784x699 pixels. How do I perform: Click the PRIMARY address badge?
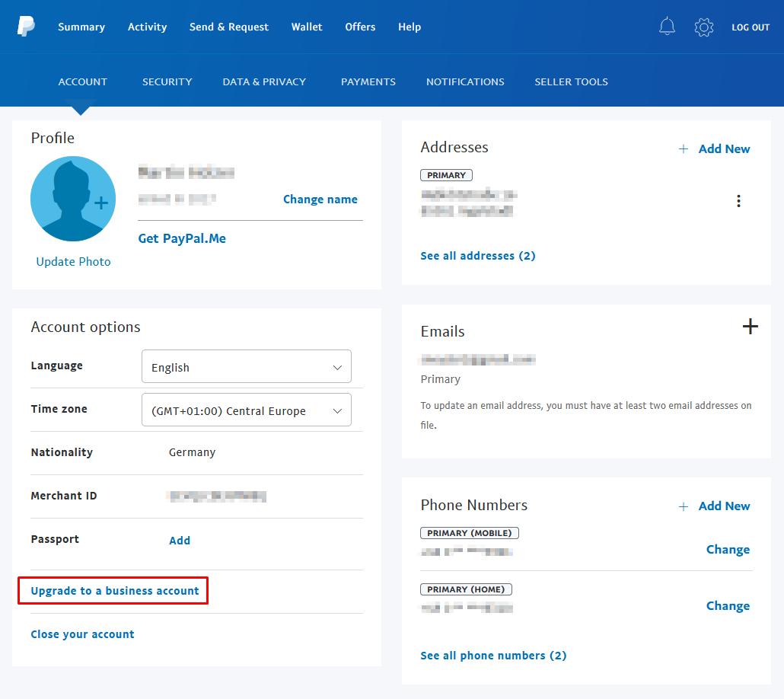[446, 175]
